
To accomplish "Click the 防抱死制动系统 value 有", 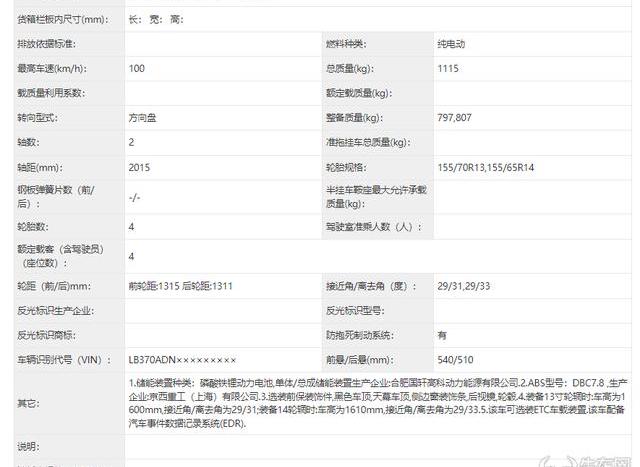I will [442, 335].
